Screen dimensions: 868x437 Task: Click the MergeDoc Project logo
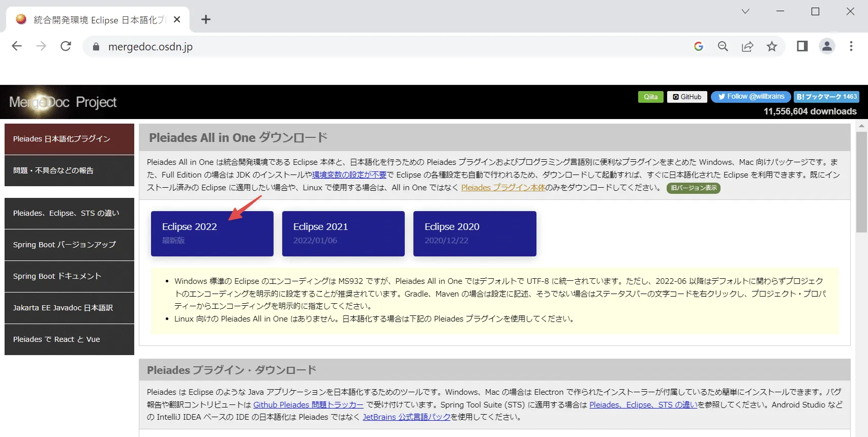(63, 102)
